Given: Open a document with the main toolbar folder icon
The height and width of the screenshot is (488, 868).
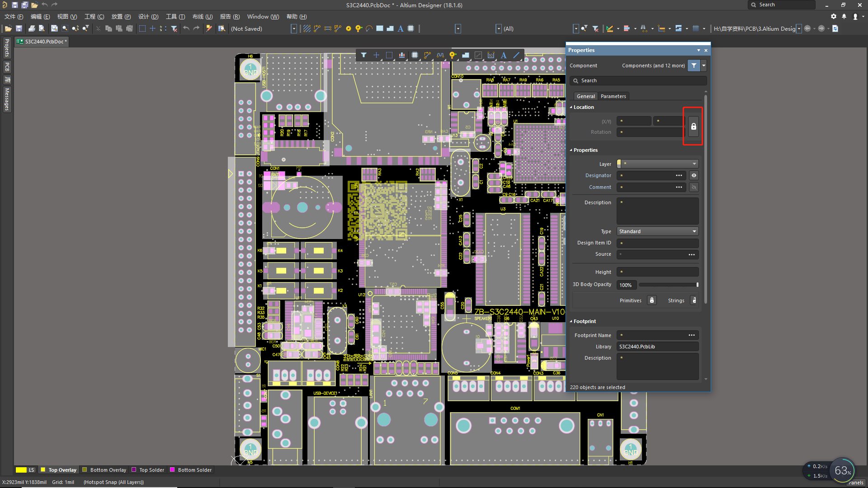Looking at the screenshot, I should tap(8, 28).
